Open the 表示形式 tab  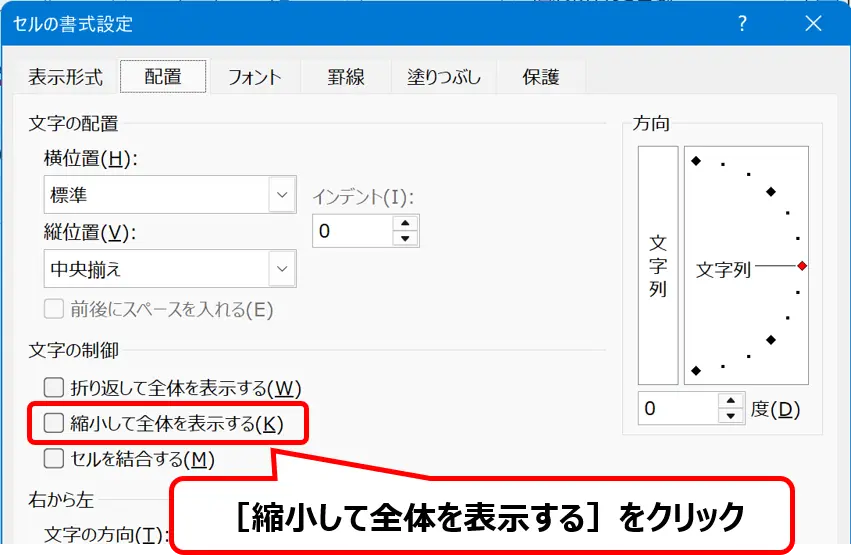[x=65, y=77]
